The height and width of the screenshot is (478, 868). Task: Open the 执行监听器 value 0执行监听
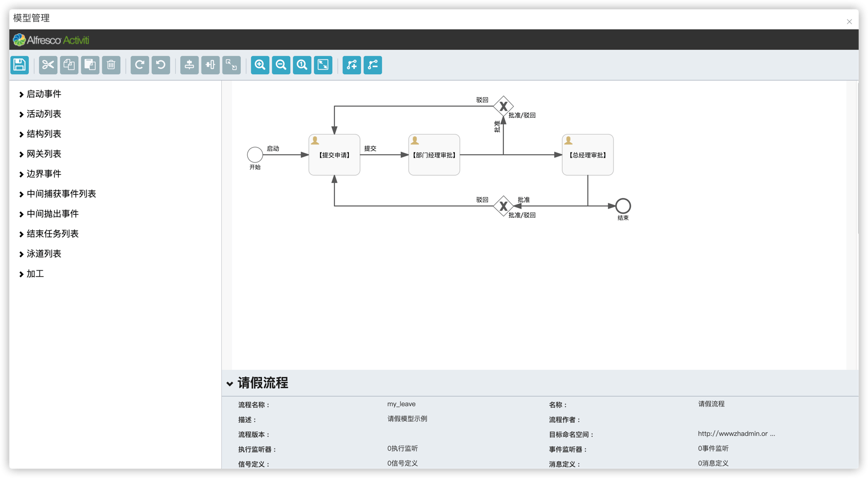403,449
